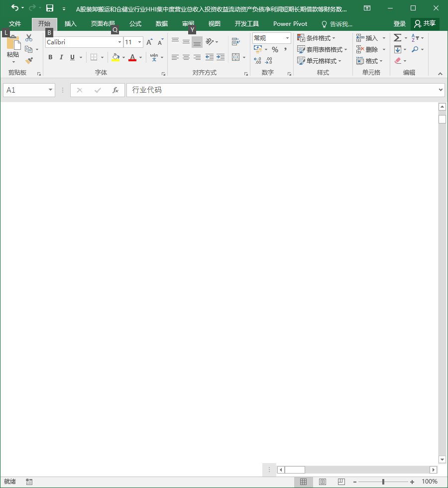The image size is (448, 488).
Task: Switch to Page Break Preview view
Action: point(341,482)
